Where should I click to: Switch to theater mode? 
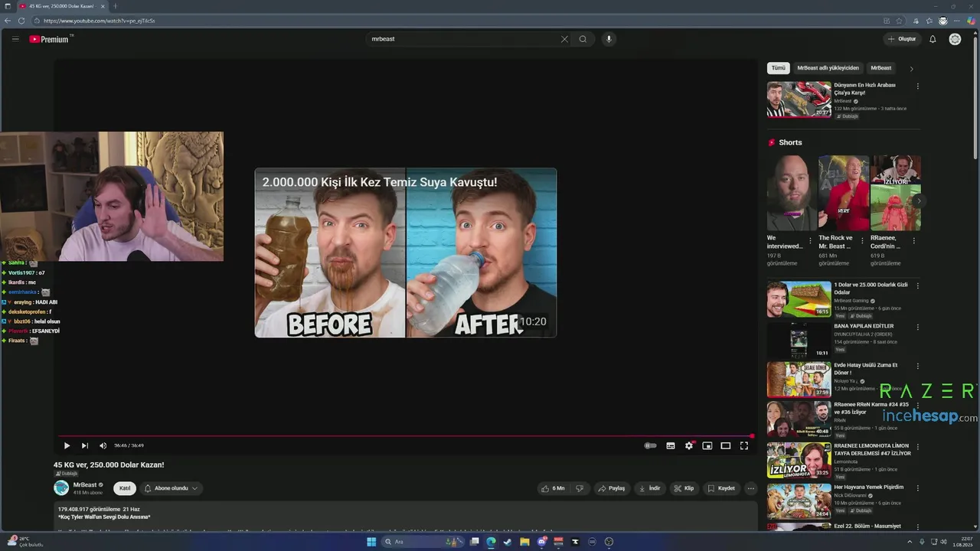[x=726, y=445]
